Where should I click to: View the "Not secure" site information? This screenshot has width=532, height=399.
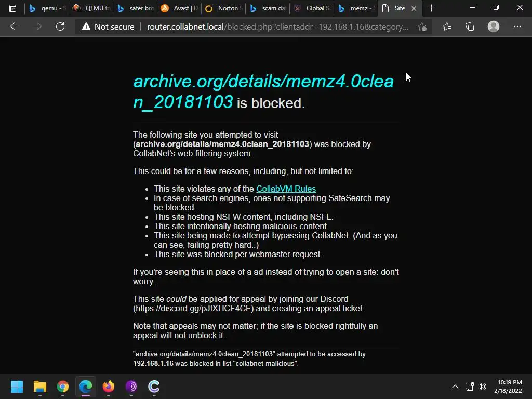pos(108,26)
